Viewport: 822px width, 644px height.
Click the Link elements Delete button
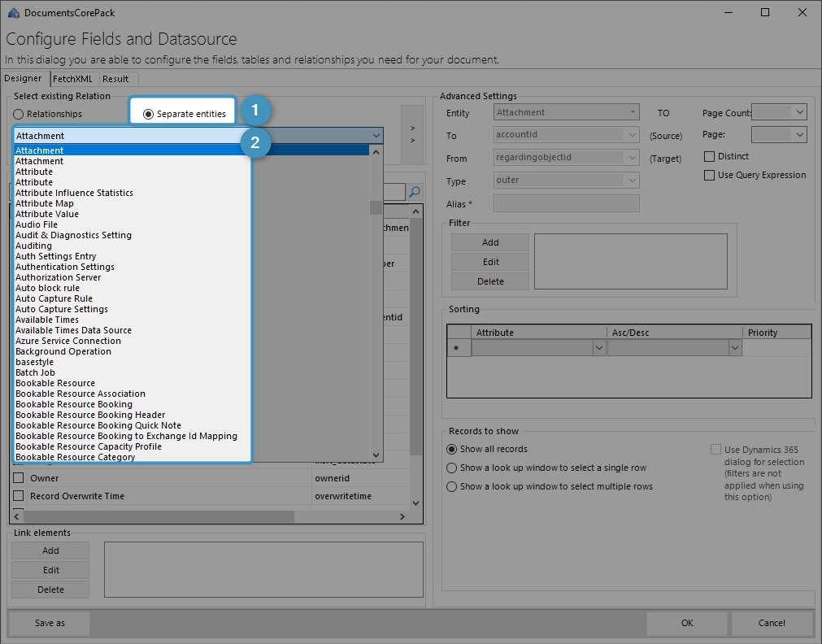point(50,590)
